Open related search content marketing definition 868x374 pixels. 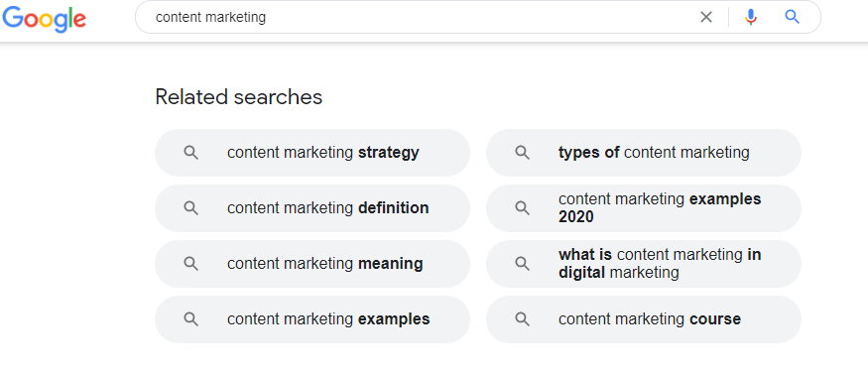pos(312,208)
